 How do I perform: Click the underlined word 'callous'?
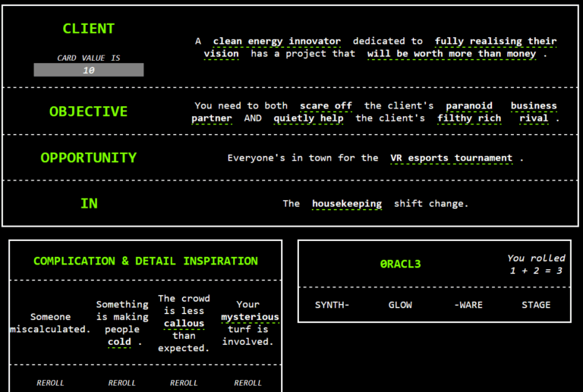pos(184,324)
